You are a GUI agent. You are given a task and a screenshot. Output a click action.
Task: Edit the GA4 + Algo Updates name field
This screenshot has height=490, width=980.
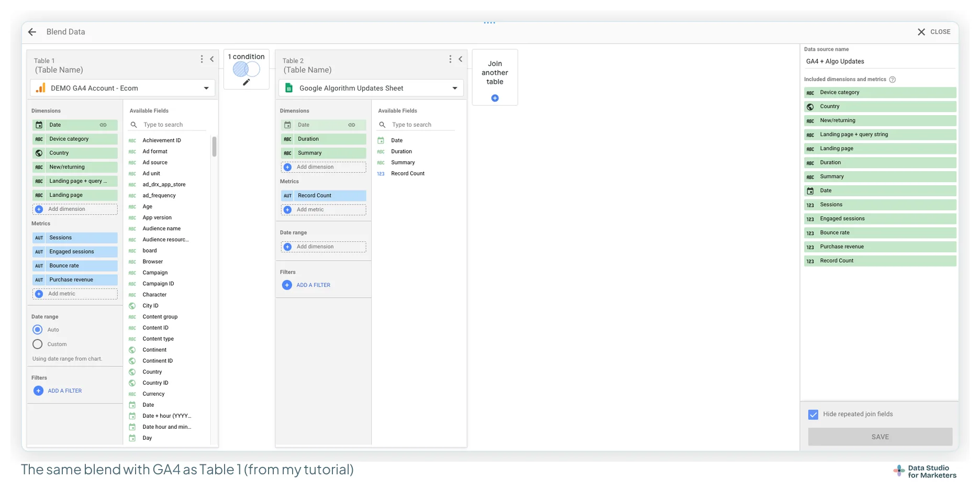click(879, 61)
